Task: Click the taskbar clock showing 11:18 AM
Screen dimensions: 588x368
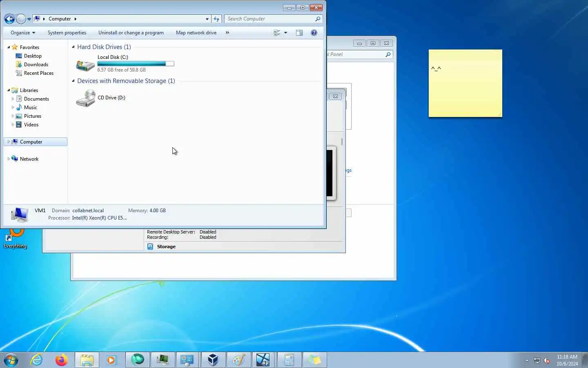Action: click(567, 360)
